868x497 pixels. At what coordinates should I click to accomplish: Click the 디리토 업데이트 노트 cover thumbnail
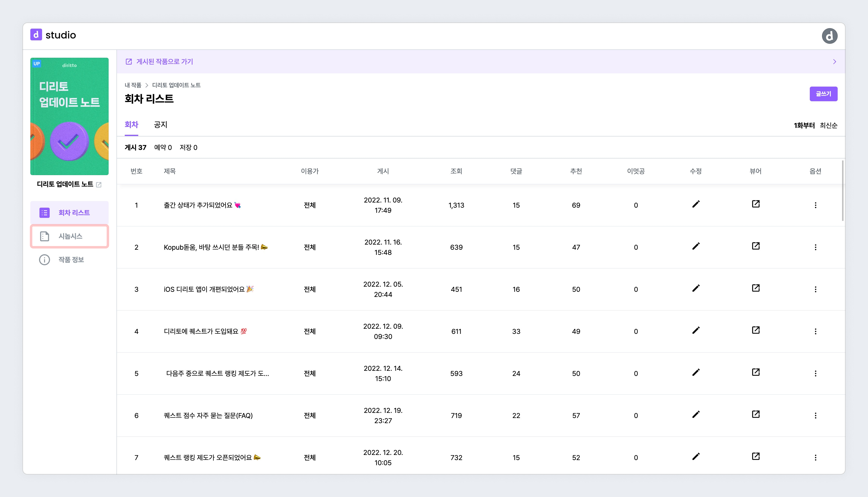coord(70,116)
